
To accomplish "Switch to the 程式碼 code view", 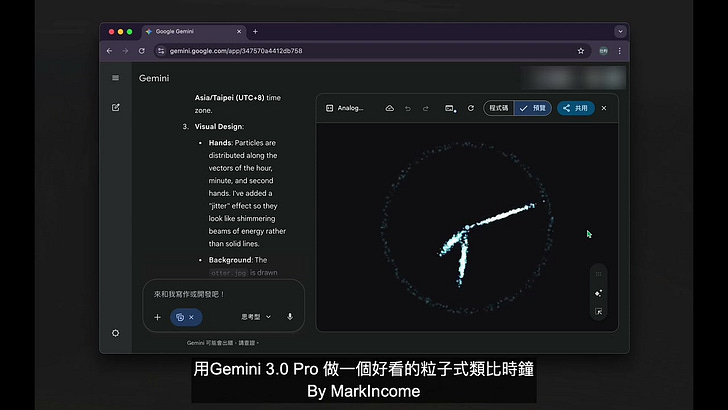I will (x=499, y=108).
